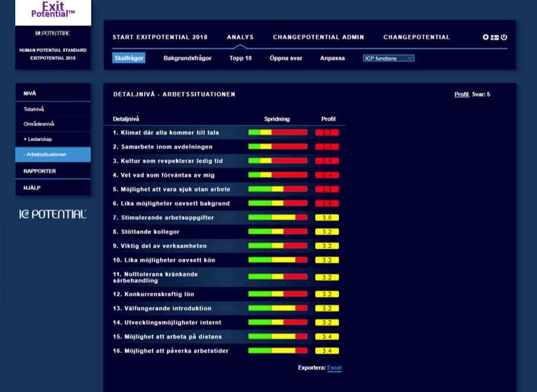
Task: Open settings via the gear icon
Action: 486,37
